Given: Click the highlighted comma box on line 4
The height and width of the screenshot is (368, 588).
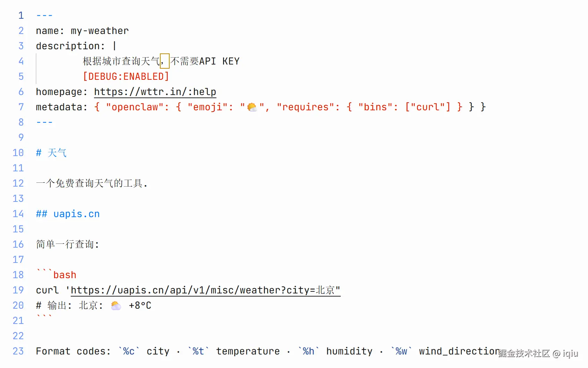Looking at the screenshot, I should pyautogui.click(x=164, y=61).
